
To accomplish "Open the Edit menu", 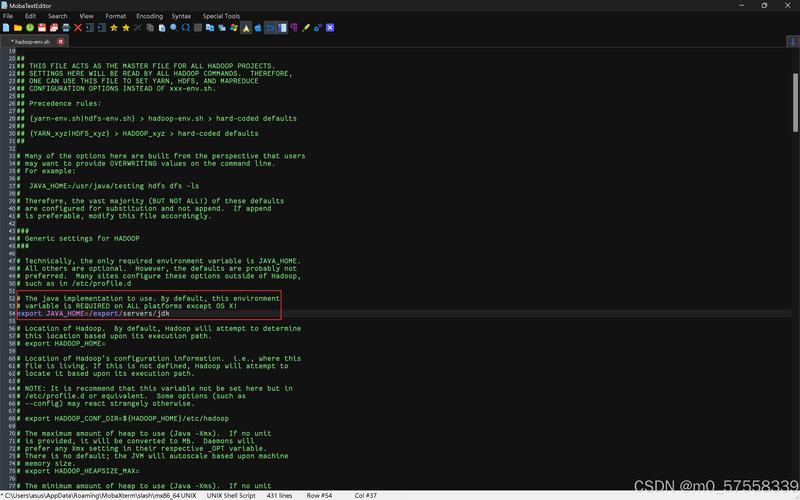I will (31, 16).
